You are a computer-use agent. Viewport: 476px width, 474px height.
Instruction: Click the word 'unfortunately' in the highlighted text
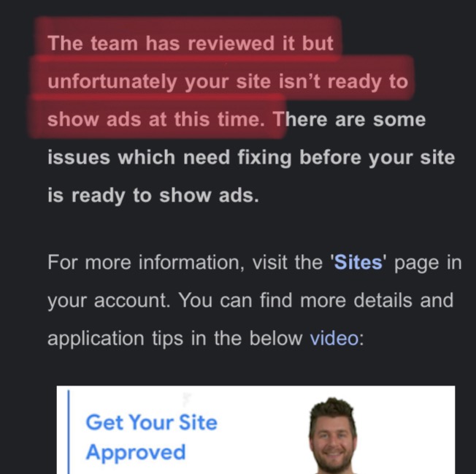pyautogui.click(x=112, y=82)
